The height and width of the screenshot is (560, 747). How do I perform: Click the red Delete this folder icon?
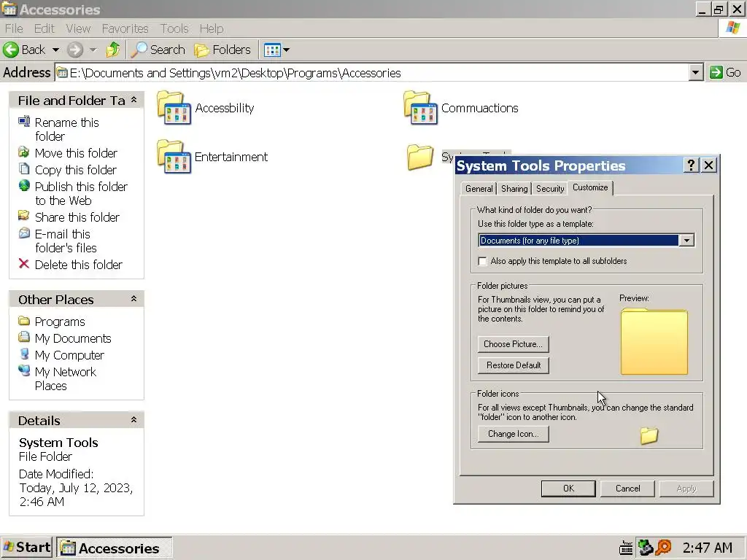(24, 264)
